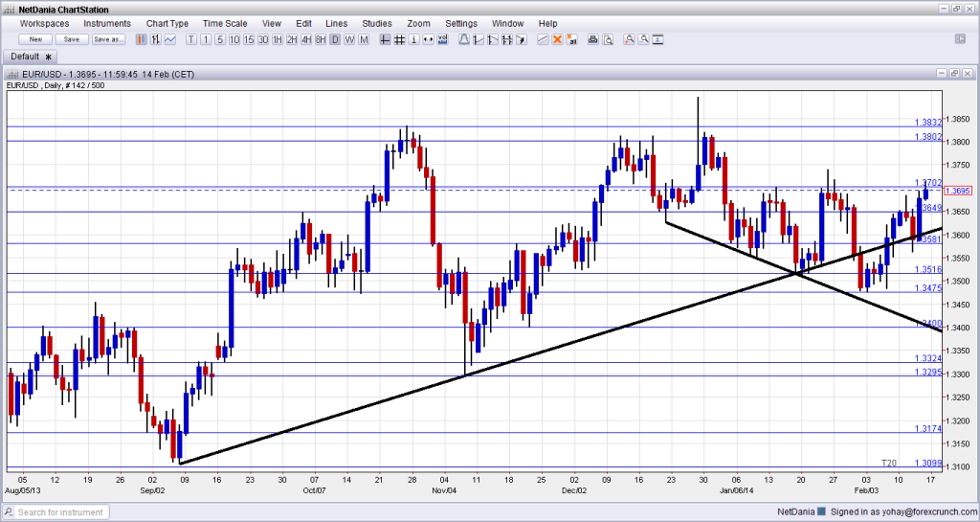Click the reset zoom icon
Screen dimensions: 980x522
click(658, 39)
